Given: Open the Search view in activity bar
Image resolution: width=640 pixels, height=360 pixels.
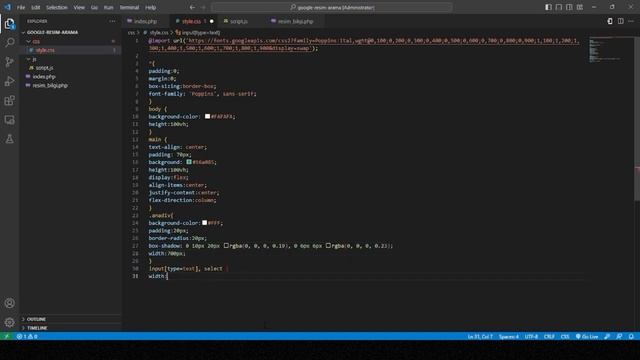Looking at the screenshot, I should click(x=9, y=42).
